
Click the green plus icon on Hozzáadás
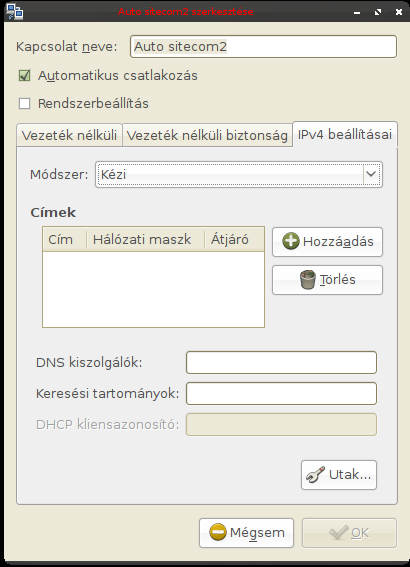(291, 241)
